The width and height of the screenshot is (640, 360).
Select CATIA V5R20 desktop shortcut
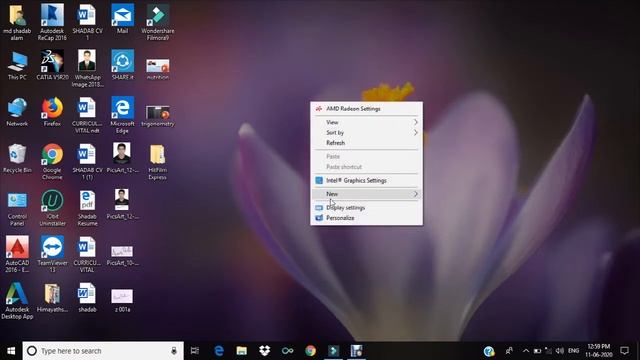(52, 65)
